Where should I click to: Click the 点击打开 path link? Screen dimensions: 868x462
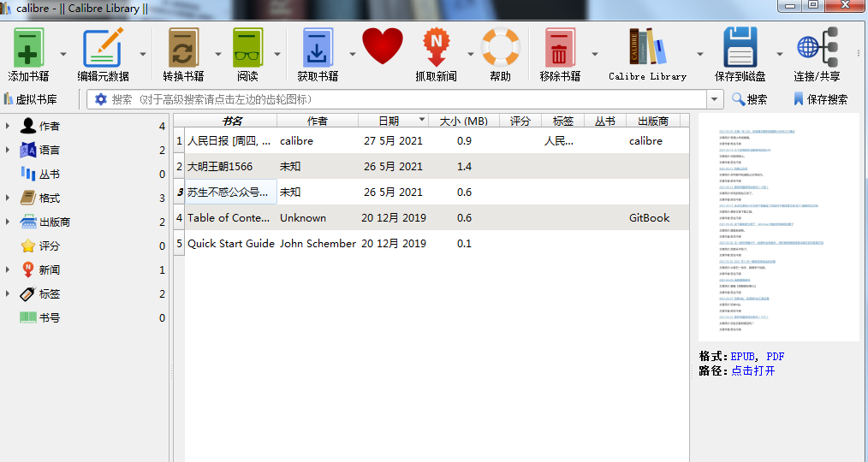coord(752,370)
